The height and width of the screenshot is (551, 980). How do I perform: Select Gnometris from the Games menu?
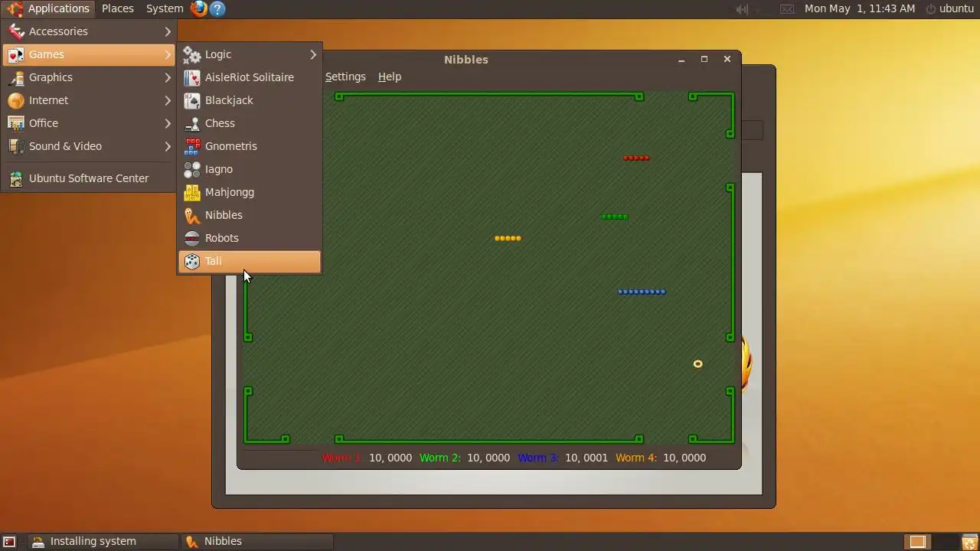point(250,146)
